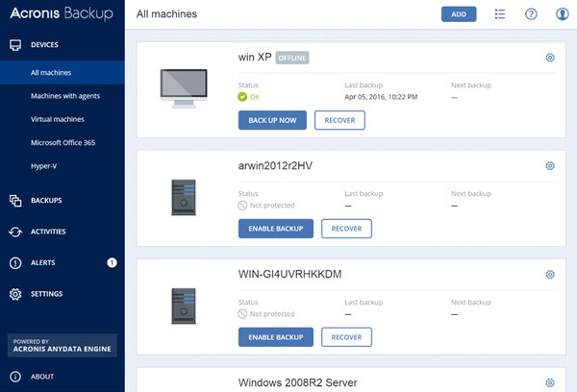The height and width of the screenshot is (392, 577).
Task: Open the About page label
Action: pyautogui.click(x=42, y=377)
